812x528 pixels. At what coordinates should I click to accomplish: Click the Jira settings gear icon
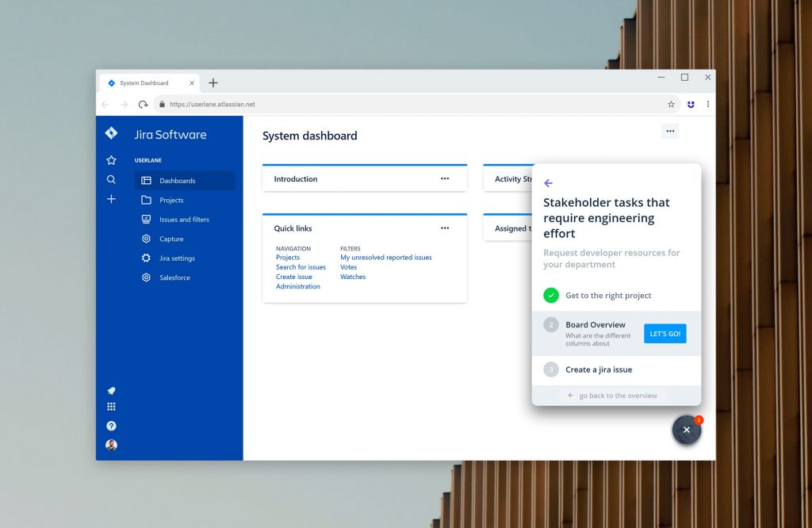[x=147, y=258]
